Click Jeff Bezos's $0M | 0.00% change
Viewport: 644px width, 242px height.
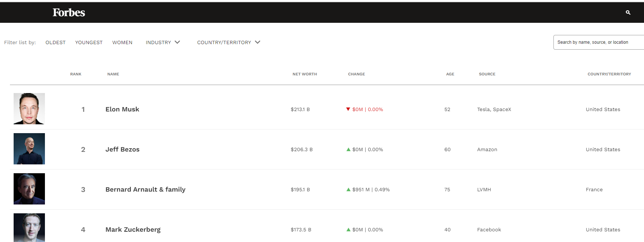click(367, 149)
